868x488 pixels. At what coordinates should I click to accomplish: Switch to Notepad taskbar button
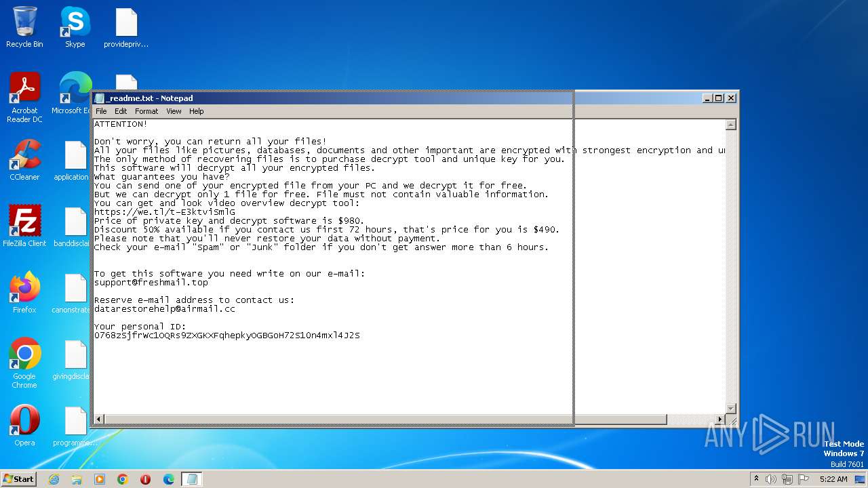[191, 479]
